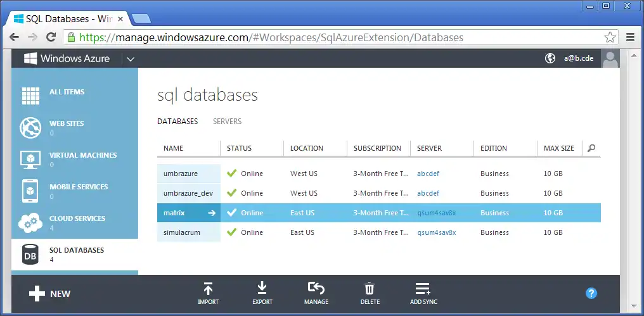
Task: Click the Online checkmark for simulacrum
Action: point(231,232)
